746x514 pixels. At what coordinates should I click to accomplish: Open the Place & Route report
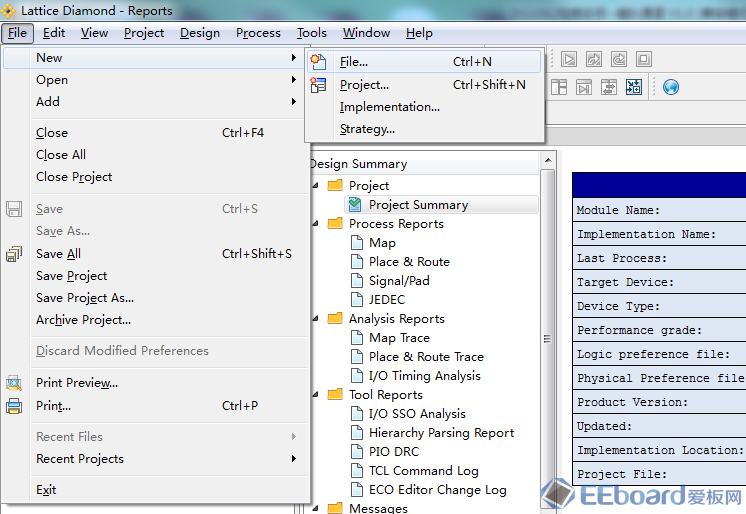409,262
